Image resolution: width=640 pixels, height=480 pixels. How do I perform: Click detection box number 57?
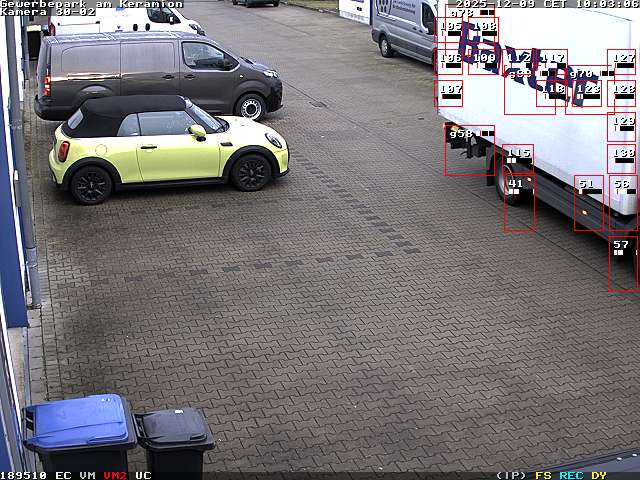tap(622, 264)
